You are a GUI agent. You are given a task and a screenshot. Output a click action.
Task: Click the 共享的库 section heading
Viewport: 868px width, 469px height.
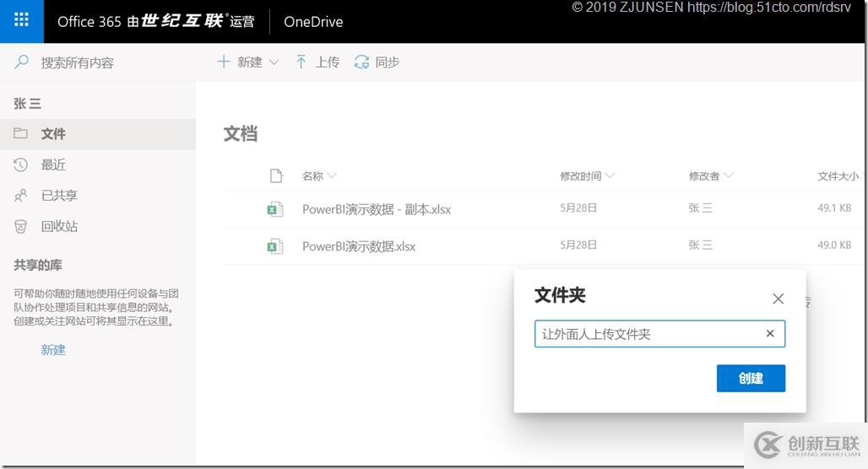click(38, 265)
